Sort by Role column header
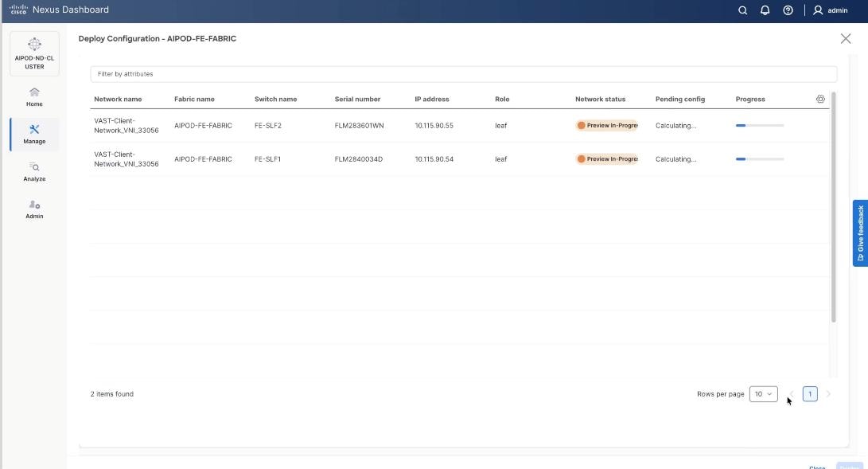 pyautogui.click(x=502, y=99)
